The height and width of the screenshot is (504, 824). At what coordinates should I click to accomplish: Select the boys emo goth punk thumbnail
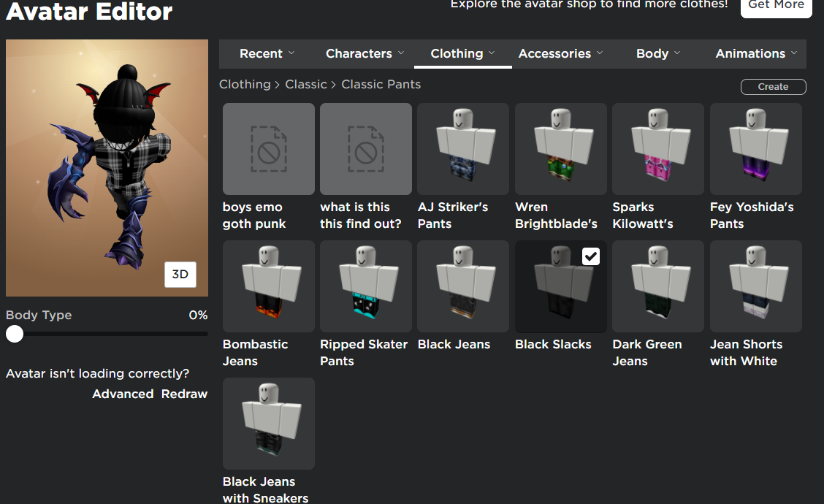pos(269,149)
